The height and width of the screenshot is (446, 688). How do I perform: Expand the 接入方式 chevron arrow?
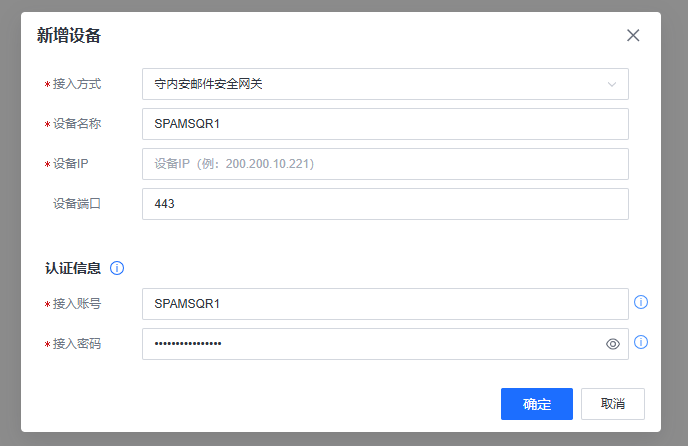click(x=612, y=84)
